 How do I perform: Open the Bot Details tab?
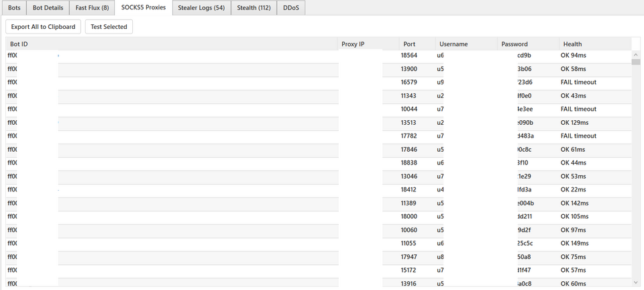(48, 8)
